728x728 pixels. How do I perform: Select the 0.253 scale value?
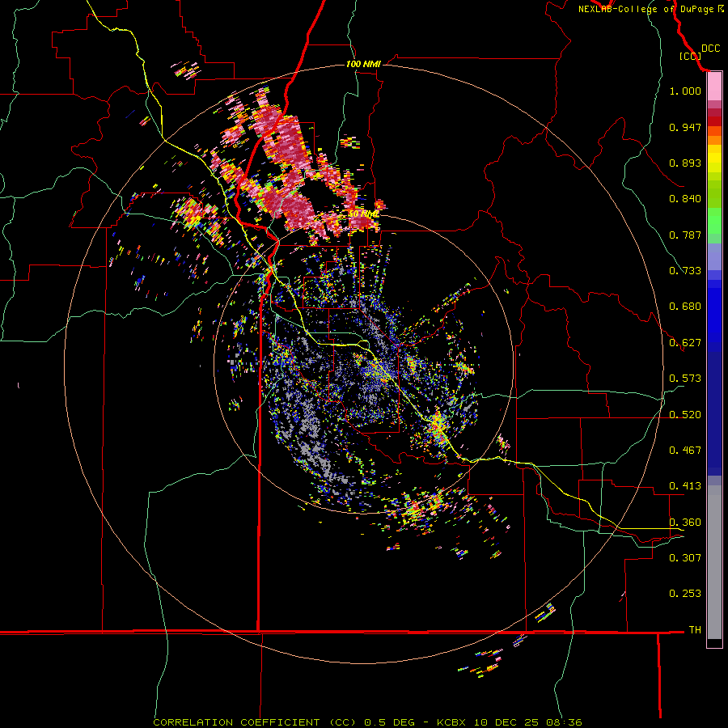(685, 594)
